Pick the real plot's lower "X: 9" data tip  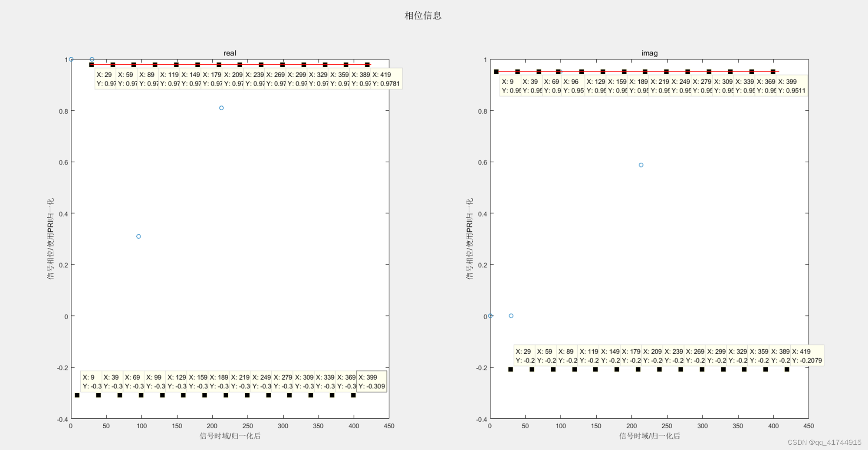(x=92, y=381)
